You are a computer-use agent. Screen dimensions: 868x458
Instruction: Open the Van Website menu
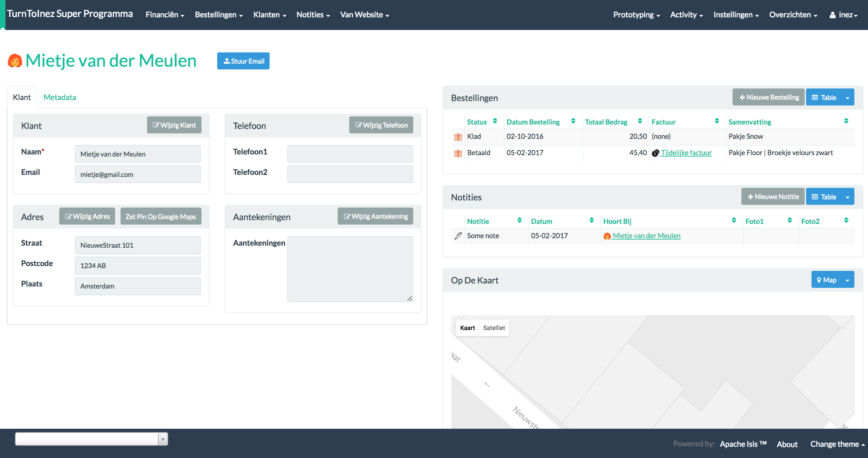(365, 15)
